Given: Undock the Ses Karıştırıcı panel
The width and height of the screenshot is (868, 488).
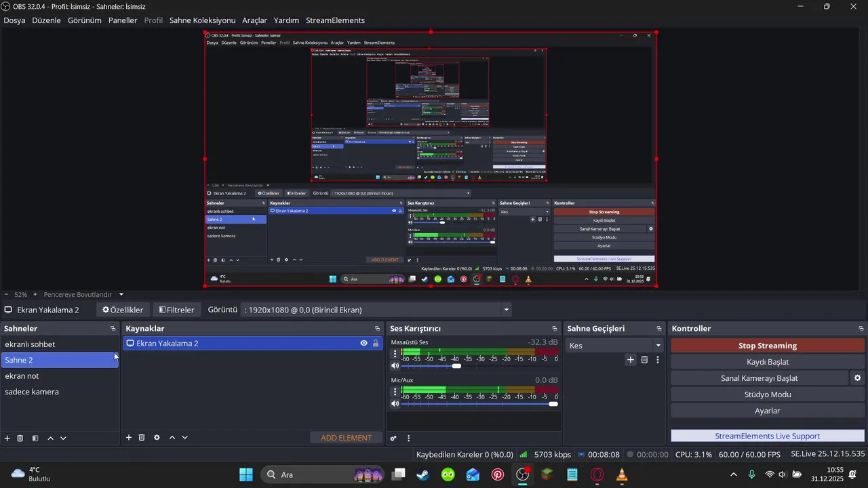Looking at the screenshot, I should [555, 329].
